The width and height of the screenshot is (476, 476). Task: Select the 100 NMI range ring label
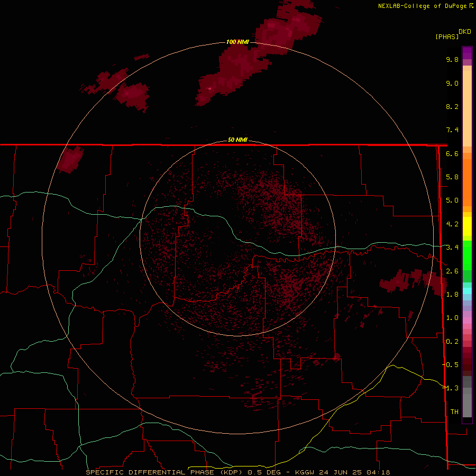tap(237, 42)
